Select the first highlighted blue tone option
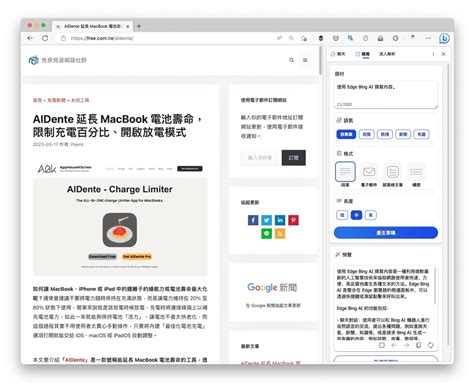 click(346, 134)
